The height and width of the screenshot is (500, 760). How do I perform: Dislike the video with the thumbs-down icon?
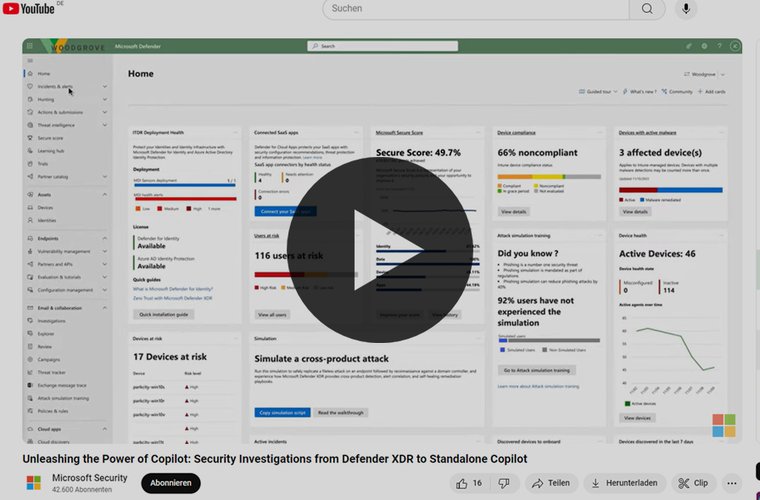[504, 483]
